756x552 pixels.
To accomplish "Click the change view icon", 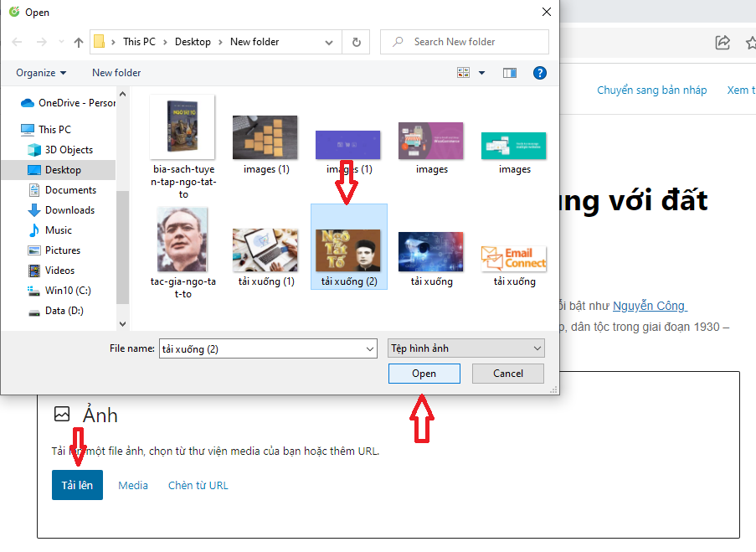I will (464, 73).
